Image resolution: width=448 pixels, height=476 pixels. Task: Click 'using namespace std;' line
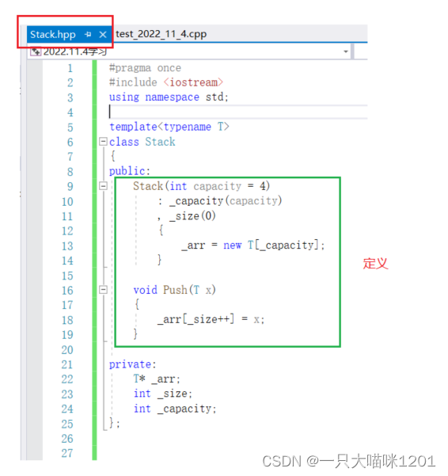pos(169,97)
